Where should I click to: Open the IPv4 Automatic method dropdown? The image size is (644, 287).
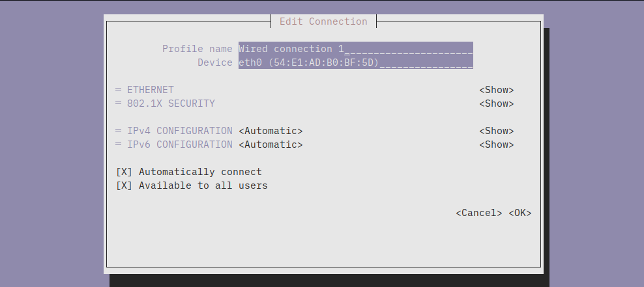pos(271,131)
